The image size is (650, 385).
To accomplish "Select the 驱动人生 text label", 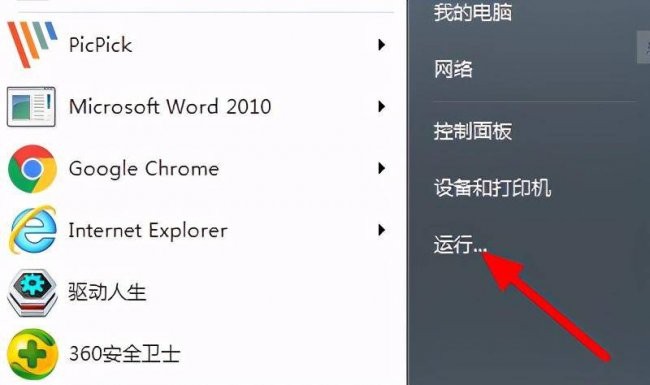I will [x=107, y=292].
